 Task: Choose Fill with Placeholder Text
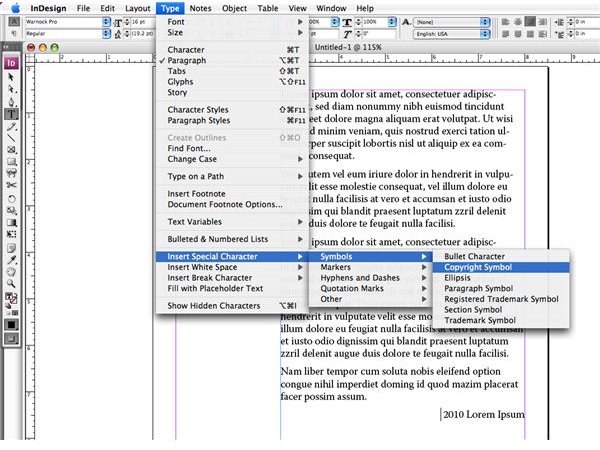click(x=232, y=289)
